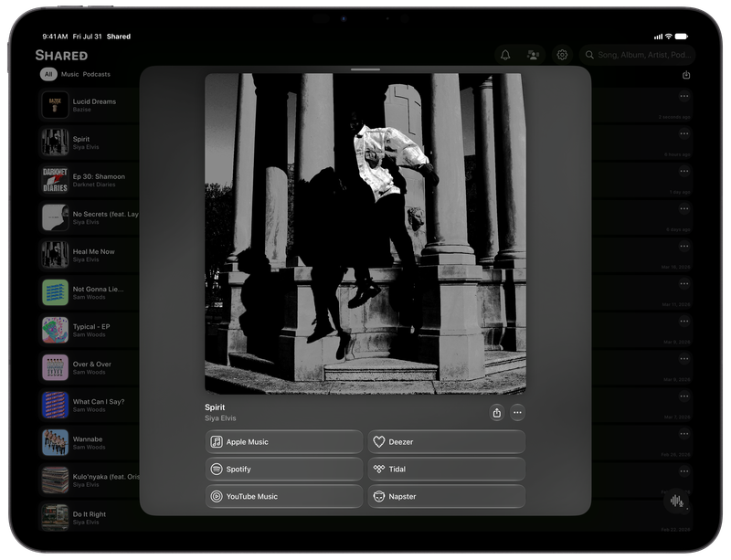Switch to the Music filter tab

70,74
